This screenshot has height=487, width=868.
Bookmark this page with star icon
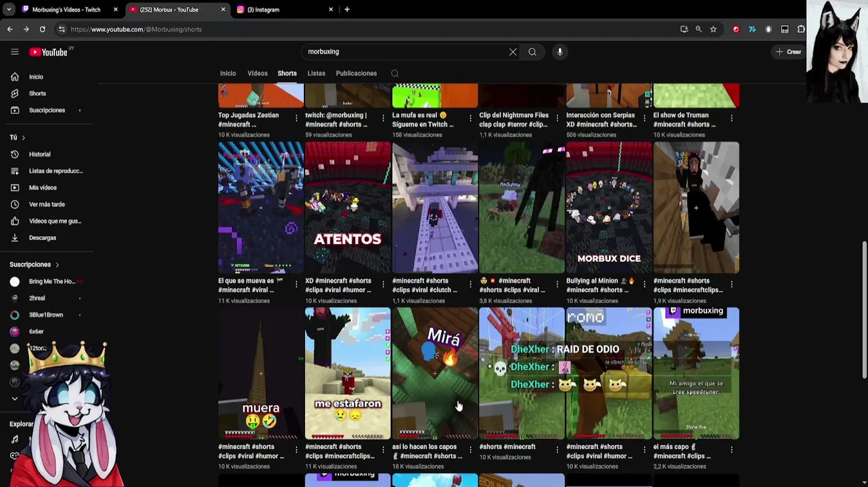(713, 29)
